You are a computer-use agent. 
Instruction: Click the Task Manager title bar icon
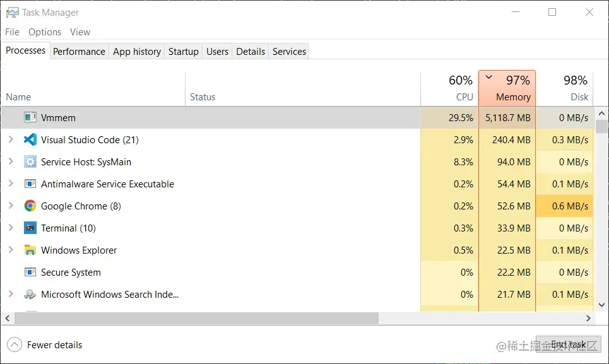click(12, 13)
